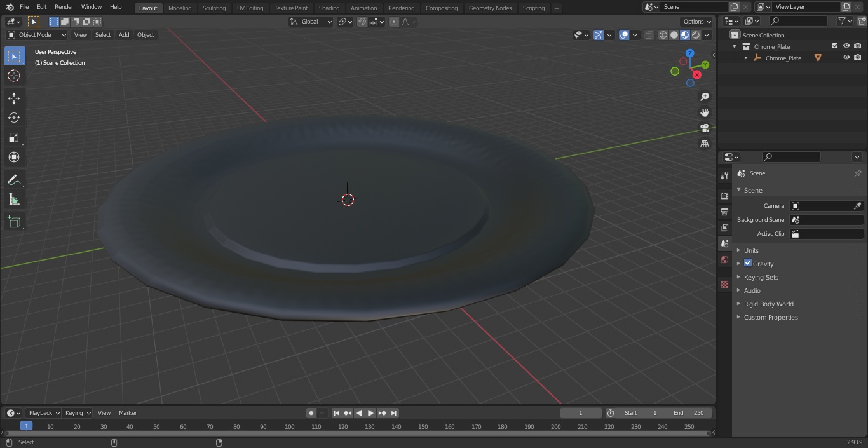This screenshot has width=868, height=448.
Task: Select the Move tool
Action: 14,98
